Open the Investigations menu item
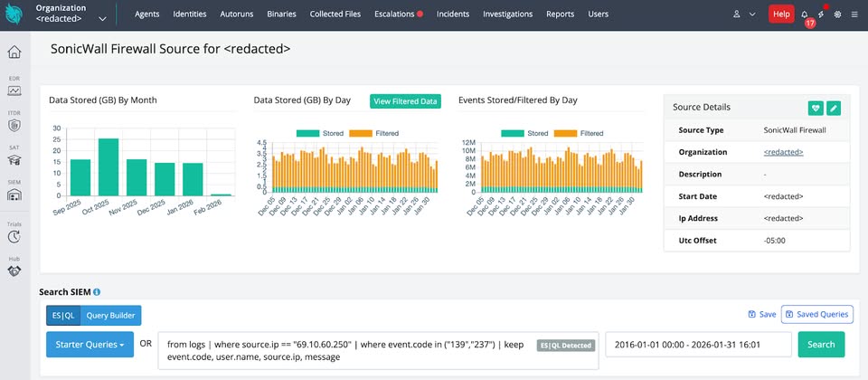This screenshot has height=380, width=868. pos(507,14)
